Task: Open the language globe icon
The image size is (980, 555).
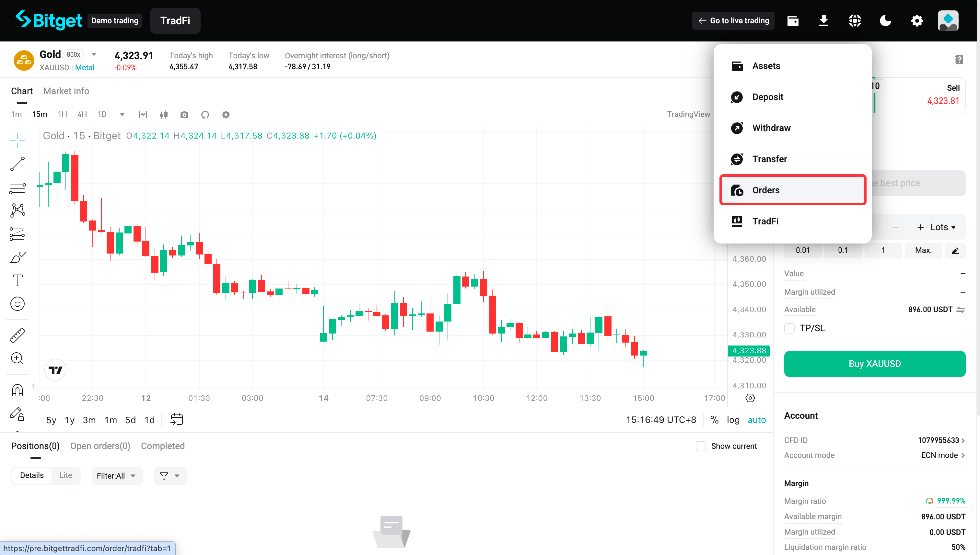Action: point(855,21)
